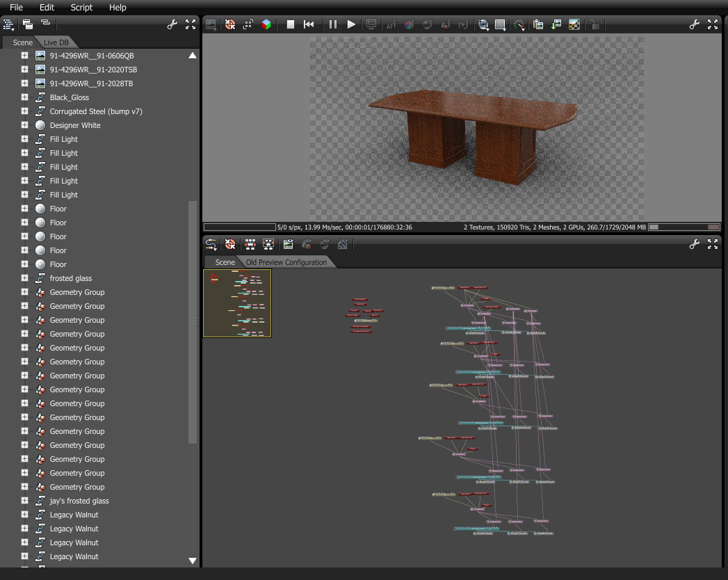Open the Script menu
728x580 pixels.
point(81,8)
